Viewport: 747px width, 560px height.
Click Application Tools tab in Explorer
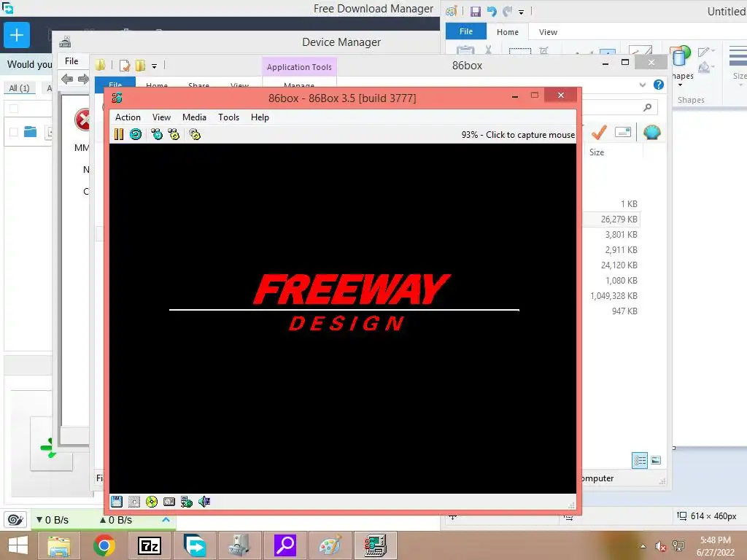click(299, 67)
